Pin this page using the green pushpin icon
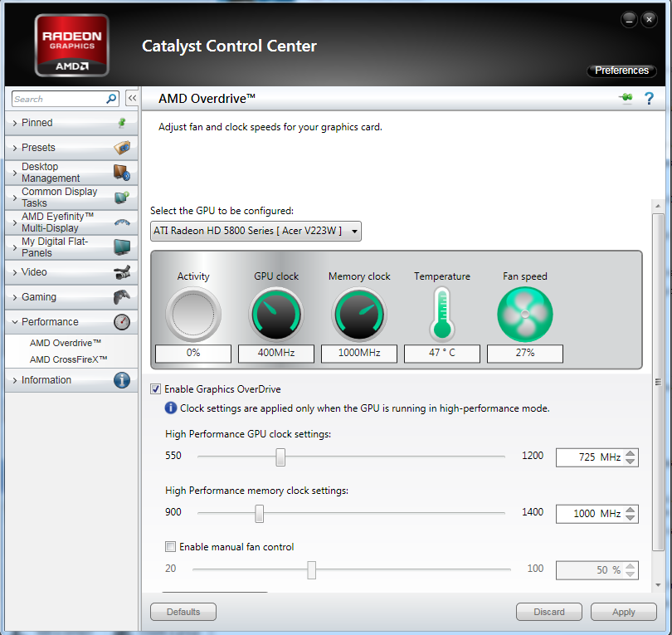 (x=626, y=98)
